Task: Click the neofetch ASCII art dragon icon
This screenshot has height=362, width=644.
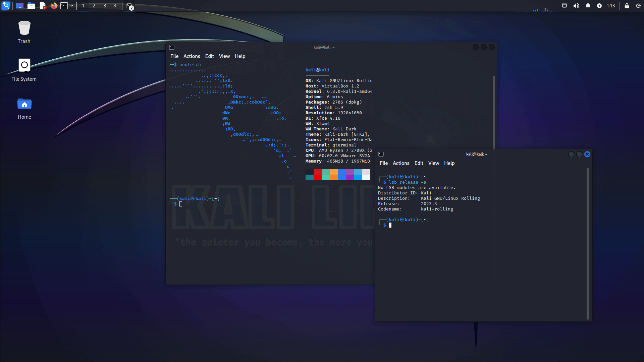Action: click(230, 124)
